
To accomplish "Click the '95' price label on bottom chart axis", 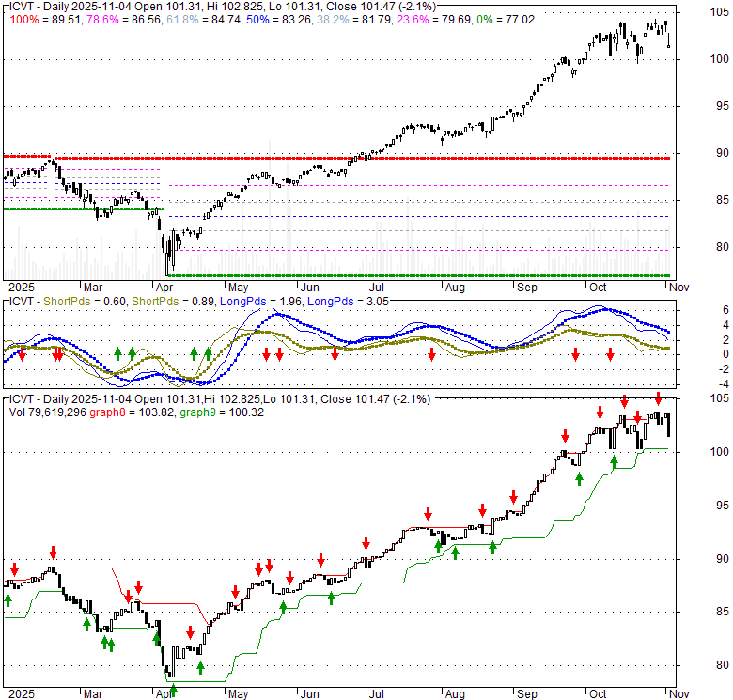I will click(723, 506).
